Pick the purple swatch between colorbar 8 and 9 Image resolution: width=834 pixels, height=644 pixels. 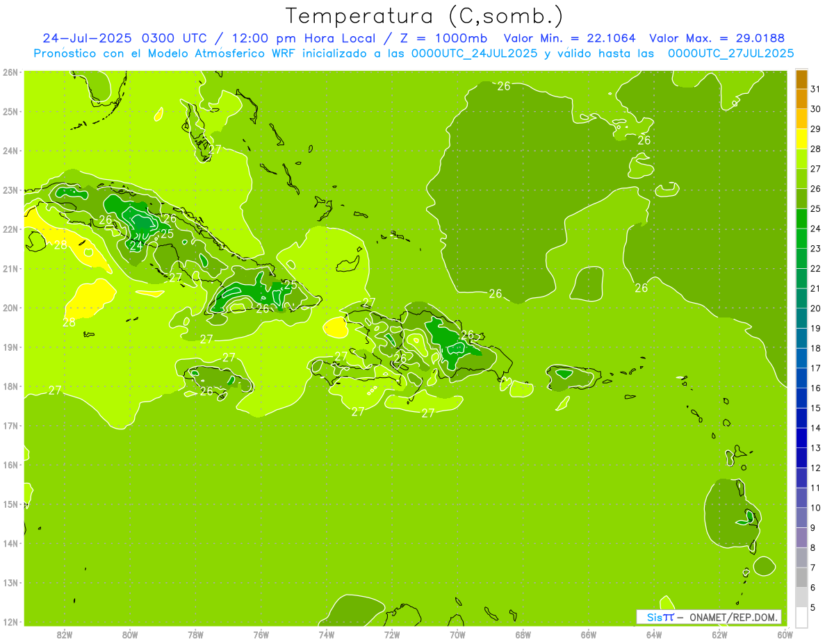click(x=801, y=537)
